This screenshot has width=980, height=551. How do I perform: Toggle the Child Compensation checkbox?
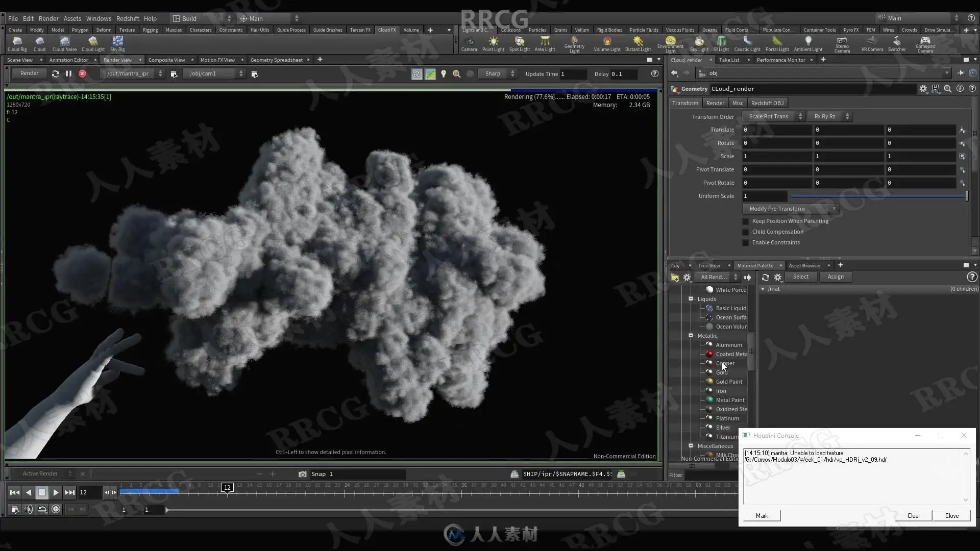[x=745, y=232]
